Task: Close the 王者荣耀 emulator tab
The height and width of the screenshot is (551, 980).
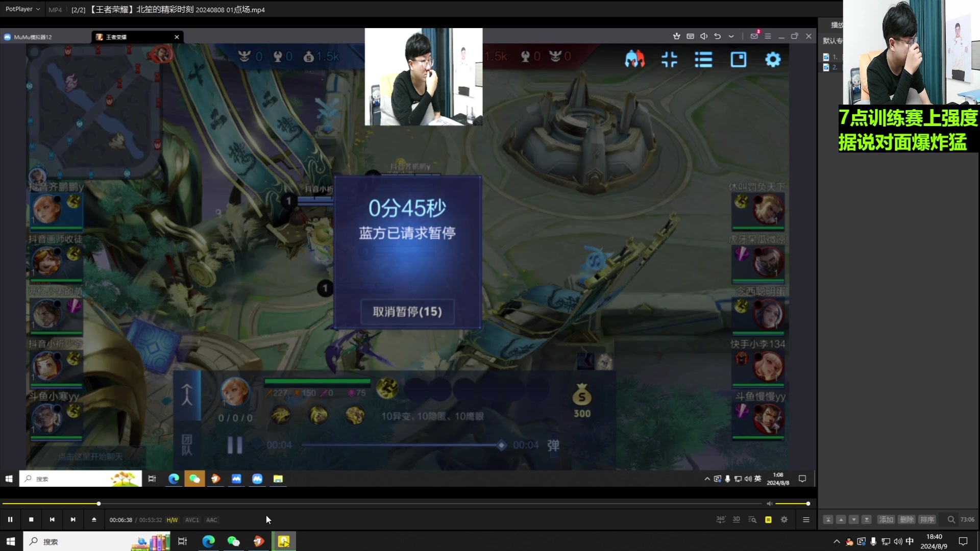Action: point(177,37)
